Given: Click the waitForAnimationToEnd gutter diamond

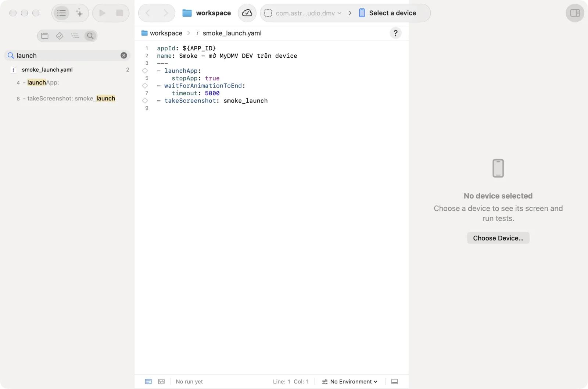Looking at the screenshot, I should (x=145, y=86).
